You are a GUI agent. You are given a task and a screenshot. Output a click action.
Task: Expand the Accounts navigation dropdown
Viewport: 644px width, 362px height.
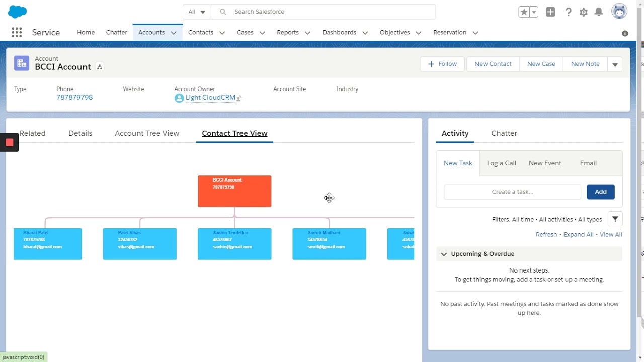(x=174, y=33)
